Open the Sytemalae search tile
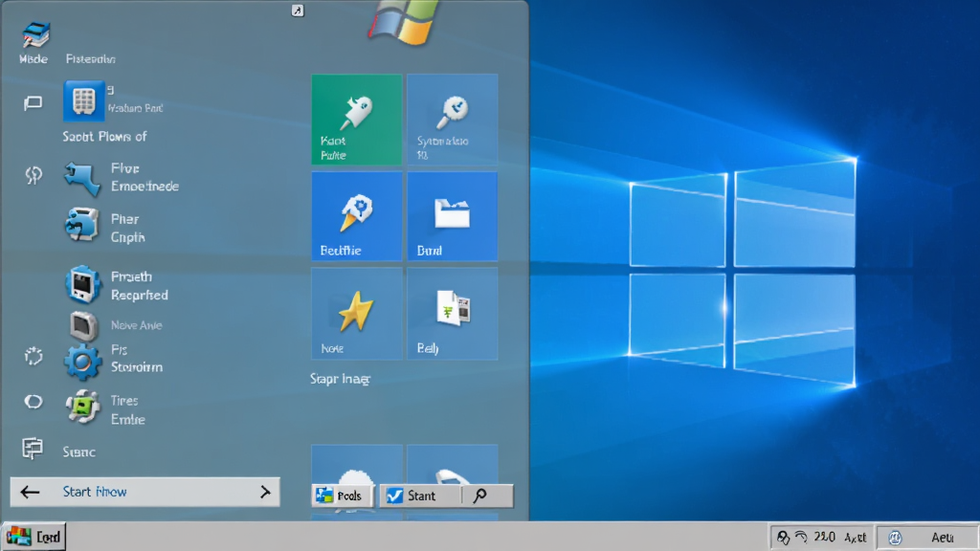980x551 pixels. point(453,120)
